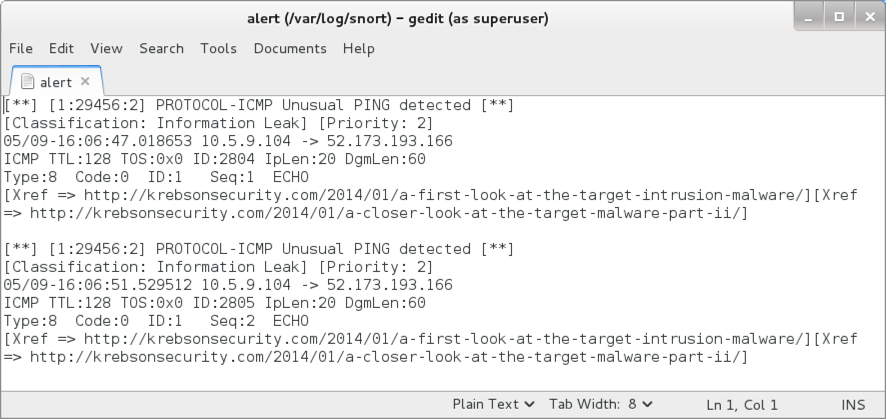886x419 pixels.
Task: Open the View menu
Action: pyautogui.click(x=106, y=49)
